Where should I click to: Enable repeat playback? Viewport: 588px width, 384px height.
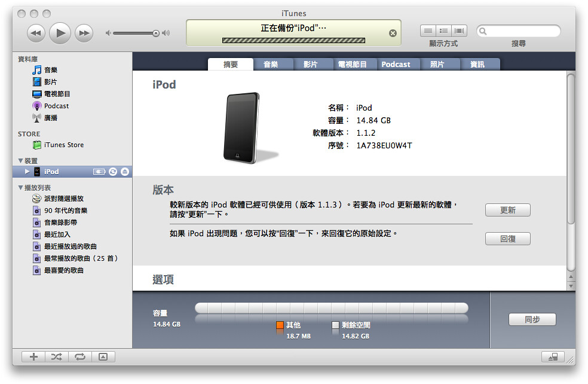click(80, 356)
